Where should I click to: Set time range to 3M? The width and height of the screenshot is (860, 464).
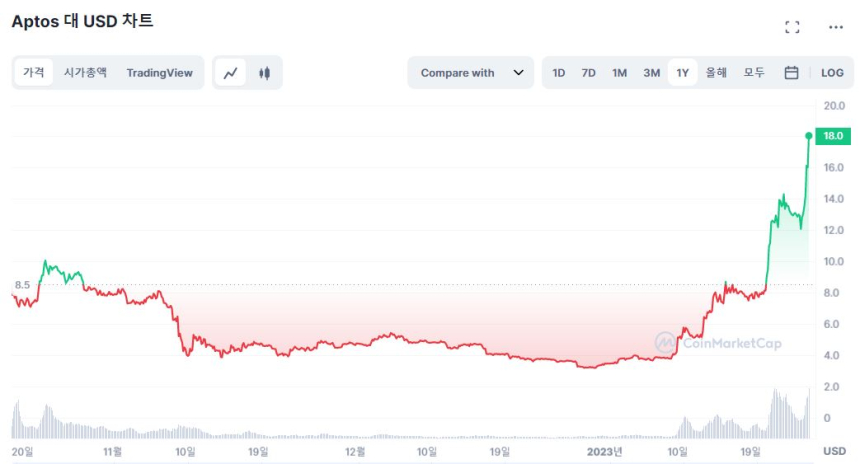[651, 73]
